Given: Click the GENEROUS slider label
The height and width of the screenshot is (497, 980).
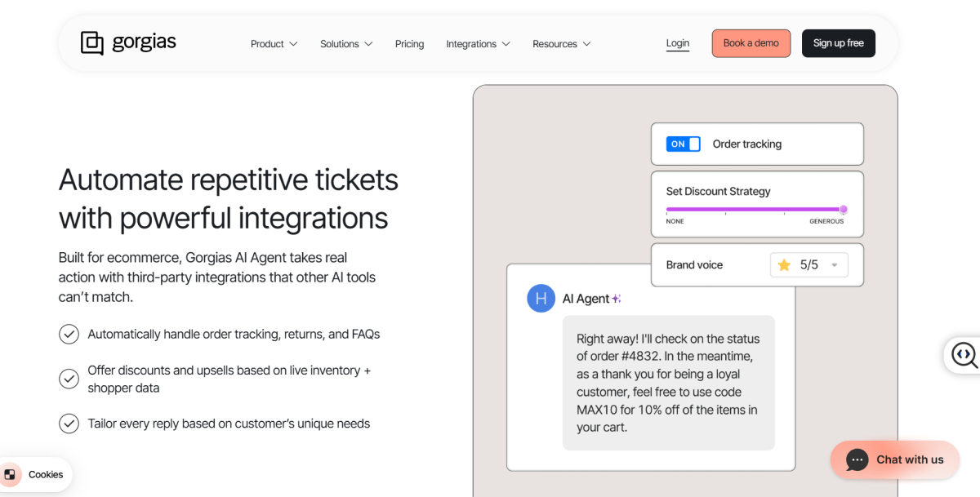Looking at the screenshot, I should (826, 221).
